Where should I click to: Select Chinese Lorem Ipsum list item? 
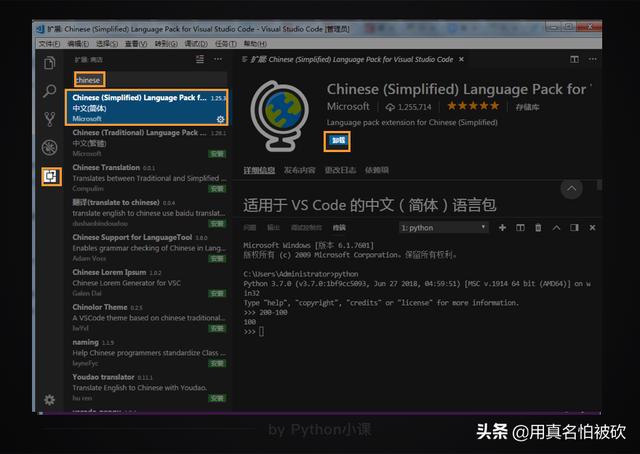[147, 283]
